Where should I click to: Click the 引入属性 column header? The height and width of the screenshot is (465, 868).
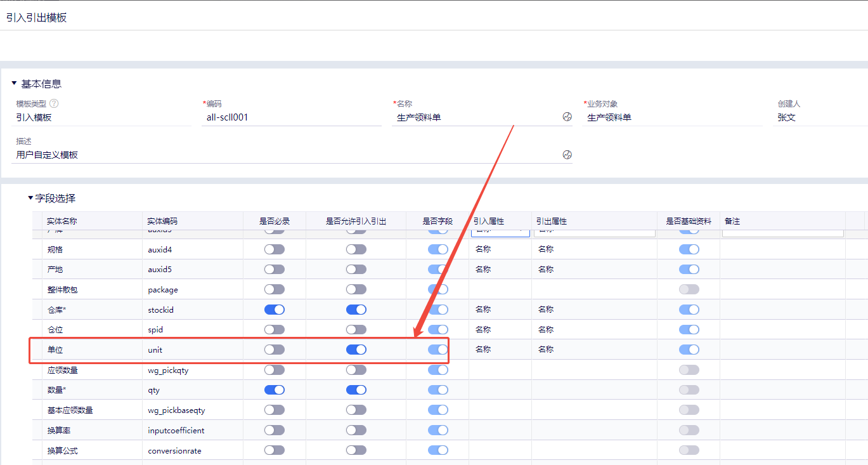click(500, 221)
